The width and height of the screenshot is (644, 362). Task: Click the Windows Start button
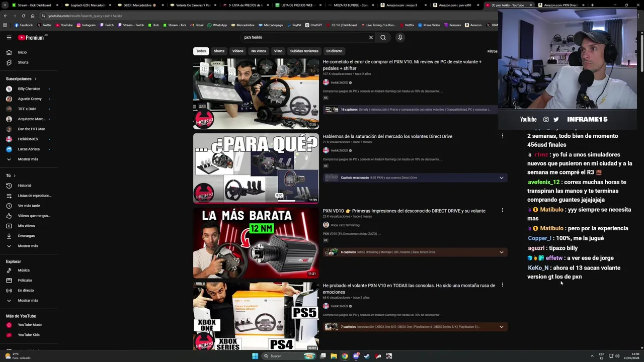coord(255,356)
